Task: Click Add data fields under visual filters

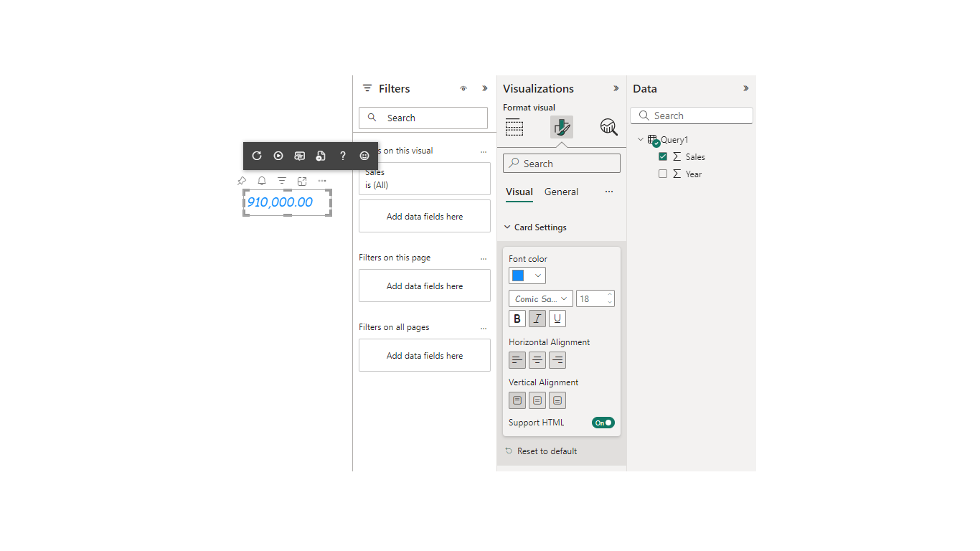Action: [425, 216]
